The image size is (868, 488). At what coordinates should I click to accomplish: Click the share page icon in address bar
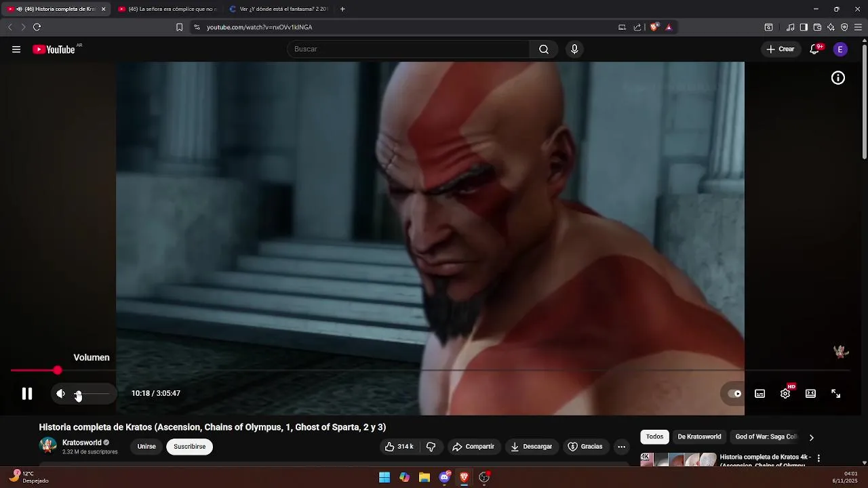coord(637,27)
